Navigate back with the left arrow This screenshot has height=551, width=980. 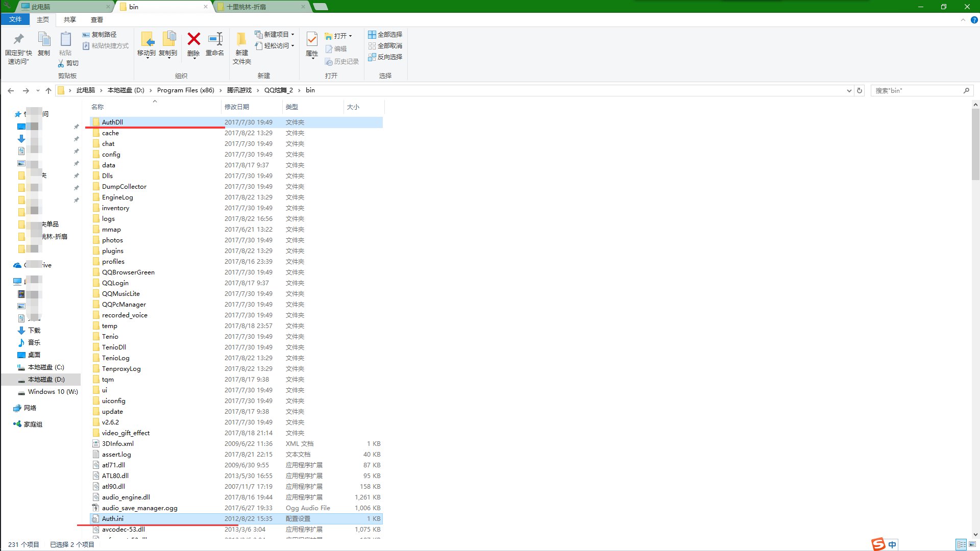pyautogui.click(x=11, y=90)
